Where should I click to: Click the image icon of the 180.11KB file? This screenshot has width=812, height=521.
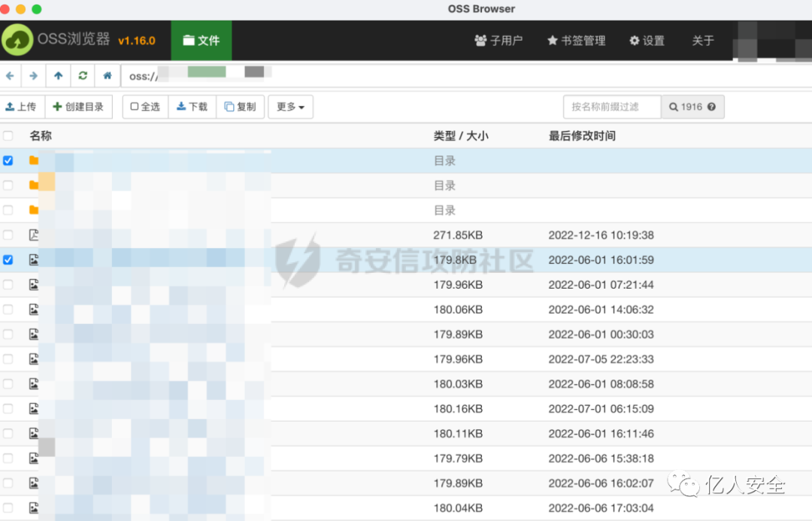tap(34, 433)
